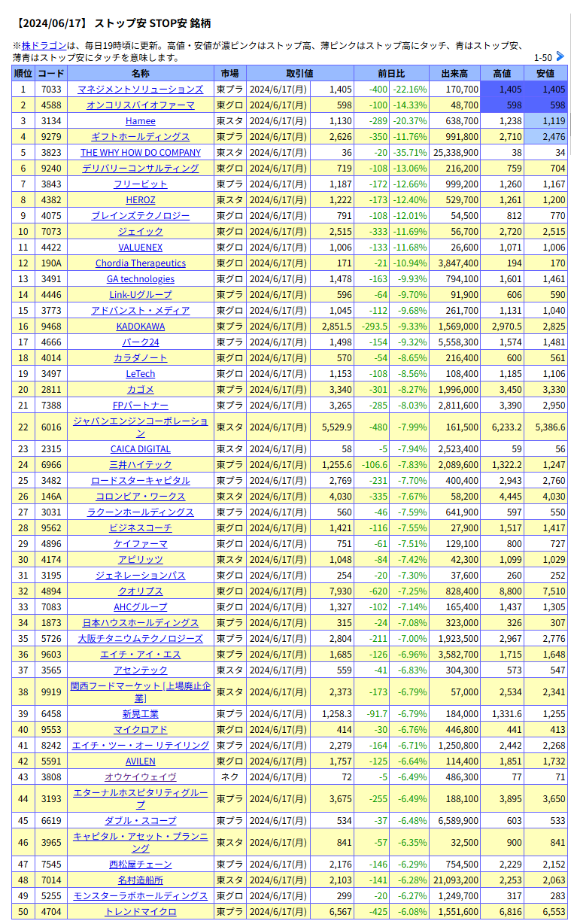Open the アビリッツ stock link
The image size is (571, 924).
141,559
